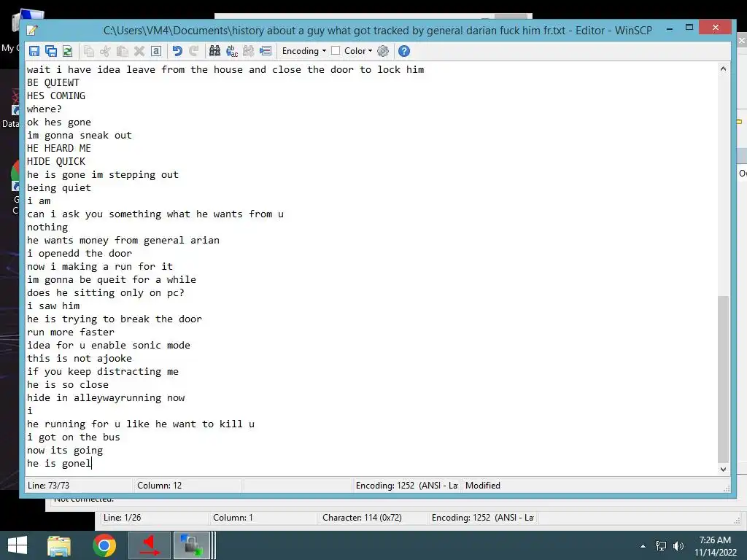Open File Explorer from the taskbar
Viewport: 747px width, 560px height.
click(59, 545)
